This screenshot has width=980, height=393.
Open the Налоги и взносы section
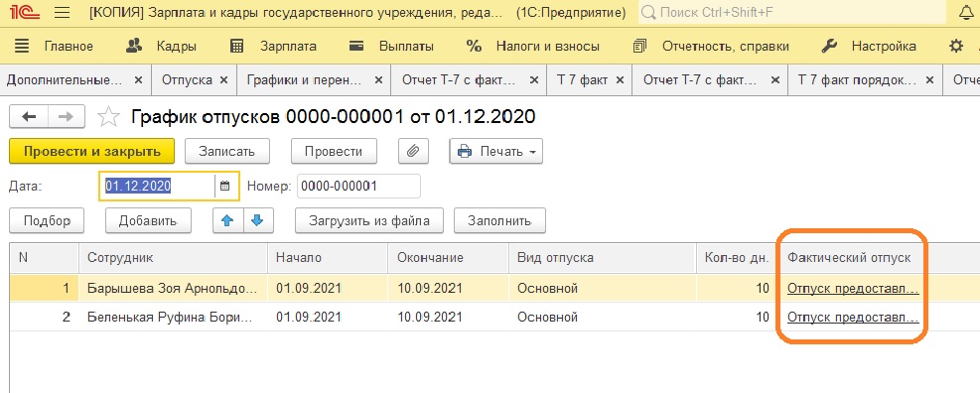533,47
